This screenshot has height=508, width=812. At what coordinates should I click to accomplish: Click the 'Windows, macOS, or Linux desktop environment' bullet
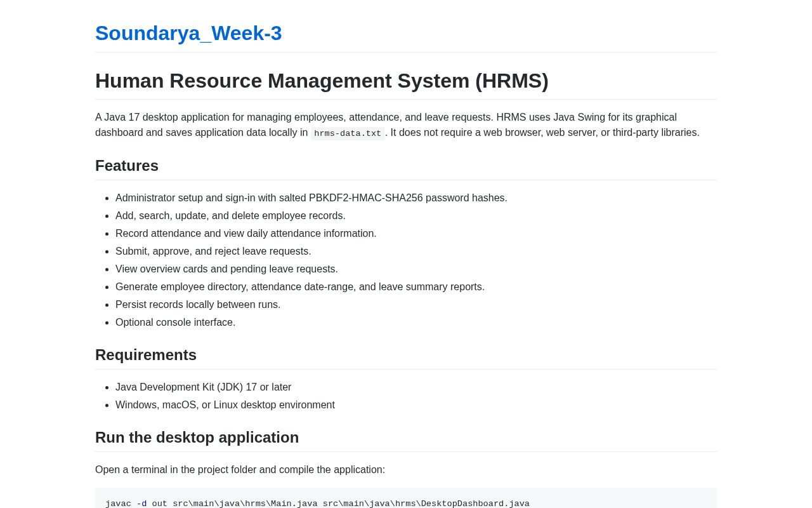[x=225, y=405]
